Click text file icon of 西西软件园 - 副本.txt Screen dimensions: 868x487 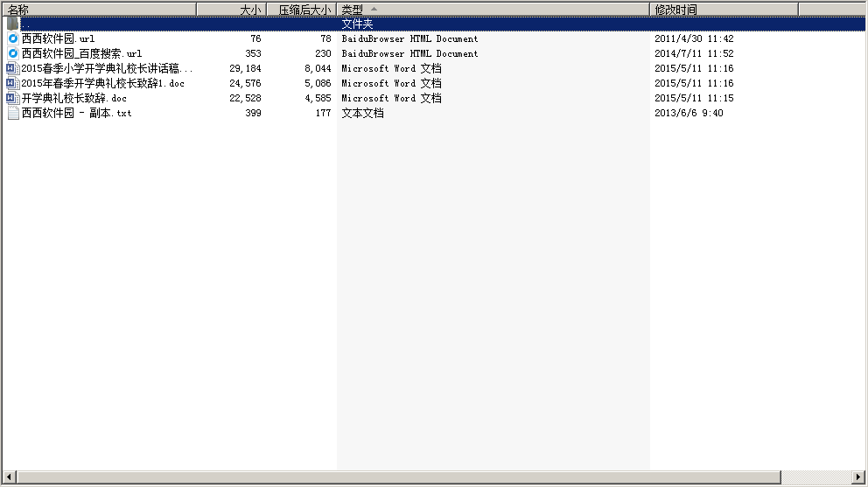[x=13, y=113]
